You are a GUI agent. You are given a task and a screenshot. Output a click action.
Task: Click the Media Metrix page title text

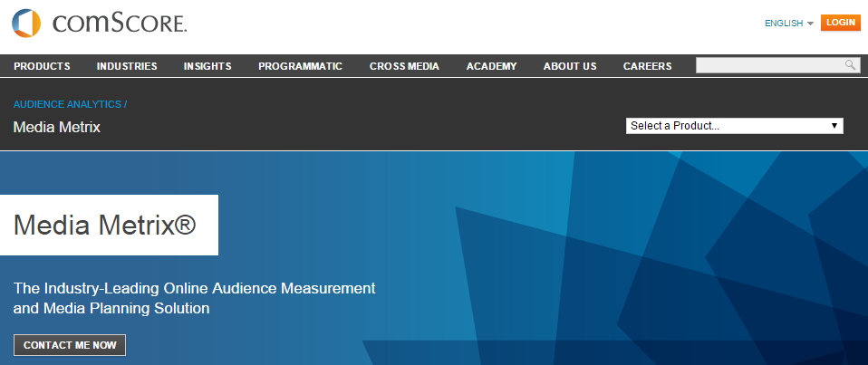(x=57, y=127)
